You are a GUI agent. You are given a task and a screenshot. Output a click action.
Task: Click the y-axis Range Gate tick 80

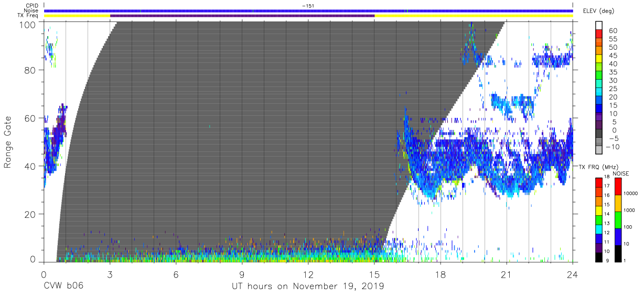tap(31, 70)
